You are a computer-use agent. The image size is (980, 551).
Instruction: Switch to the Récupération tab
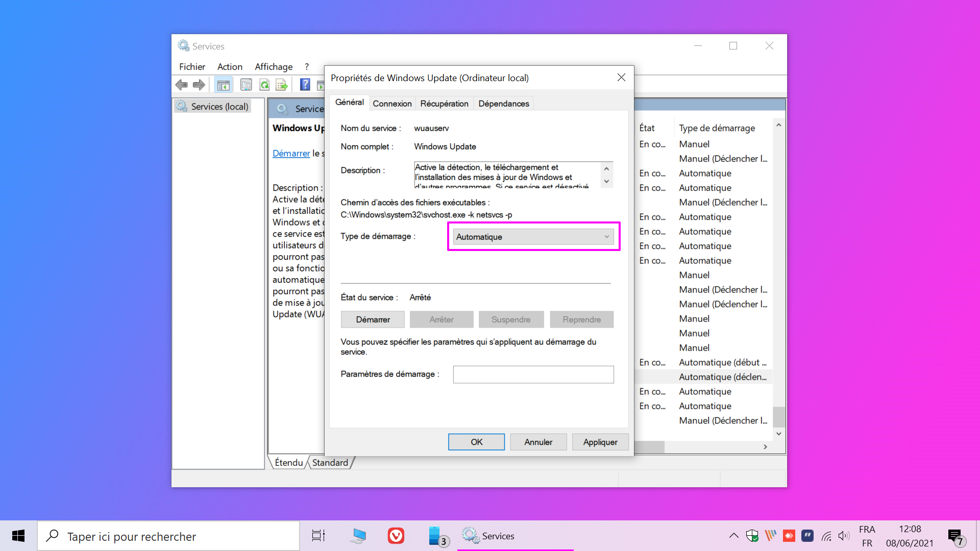point(444,104)
